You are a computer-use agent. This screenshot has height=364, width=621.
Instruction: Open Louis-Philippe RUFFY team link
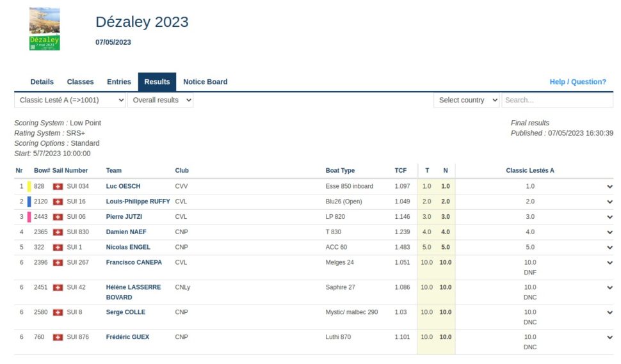click(x=138, y=202)
